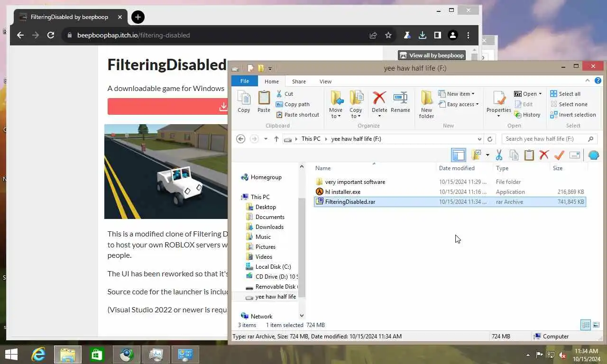Expand the Open button dropdown arrow
The height and width of the screenshot is (364, 607).
click(540, 94)
